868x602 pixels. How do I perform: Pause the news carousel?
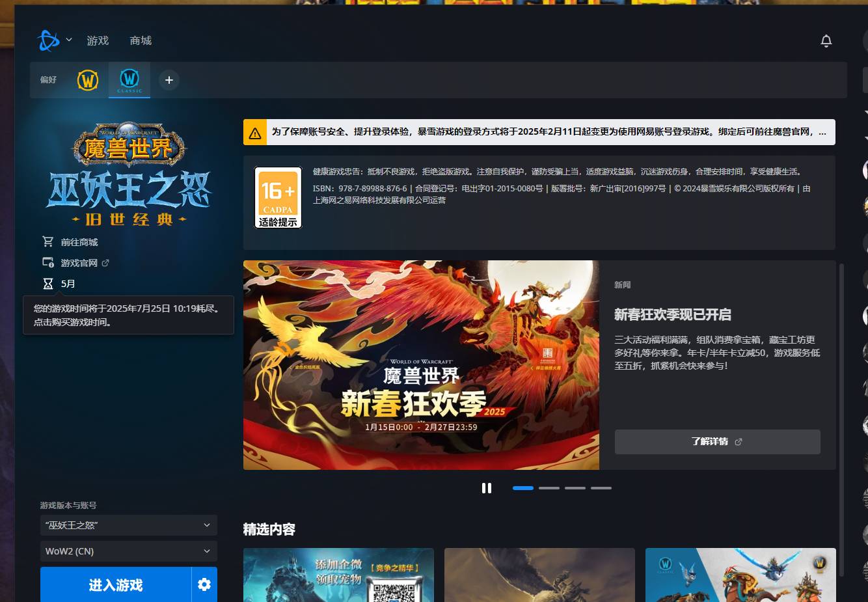[x=487, y=488]
